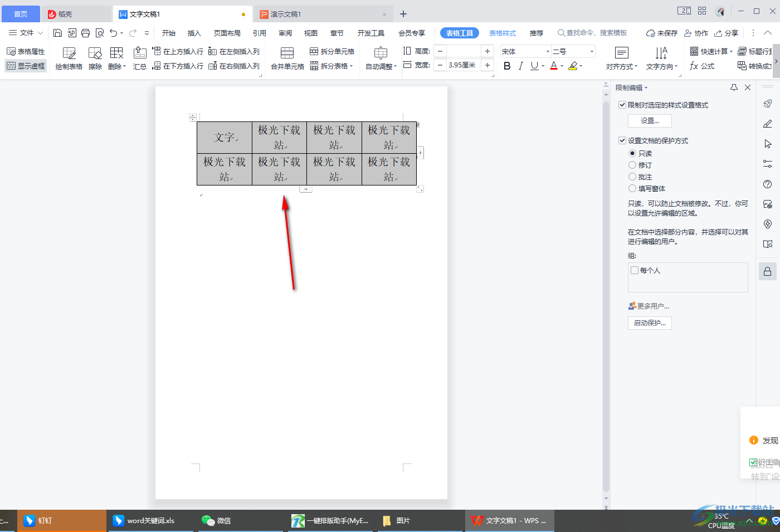The width and height of the screenshot is (780, 532).
Task: Check the 每个人 everyone checkbox
Action: [x=635, y=270]
